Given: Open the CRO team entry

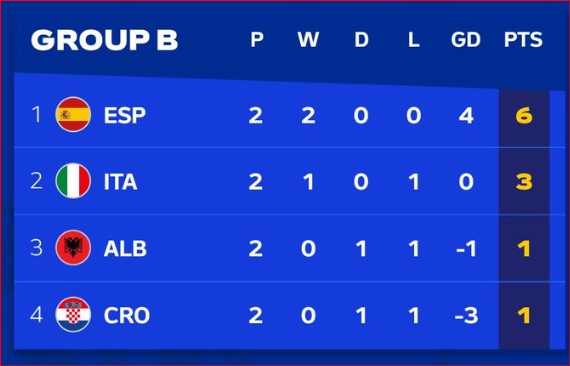Looking at the screenshot, I should (x=127, y=315).
